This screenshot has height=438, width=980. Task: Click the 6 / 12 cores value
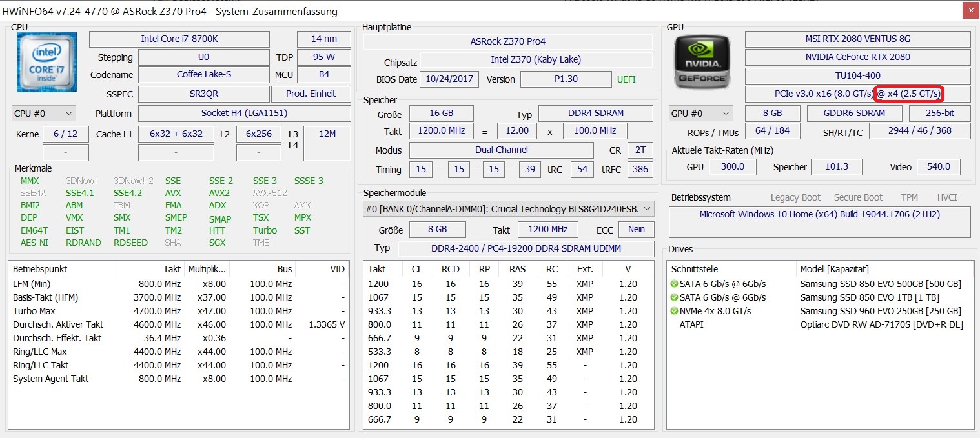(65, 134)
